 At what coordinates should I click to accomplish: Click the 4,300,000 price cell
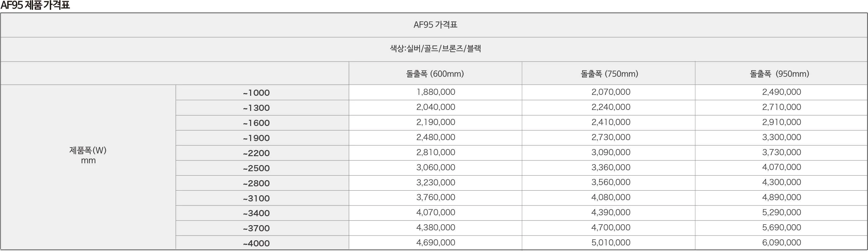(x=781, y=183)
